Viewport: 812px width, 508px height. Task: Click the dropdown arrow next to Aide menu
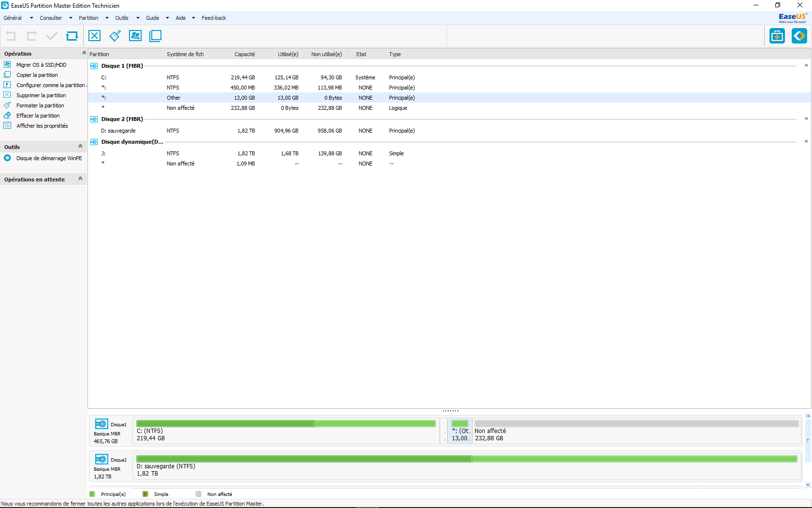(193, 18)
